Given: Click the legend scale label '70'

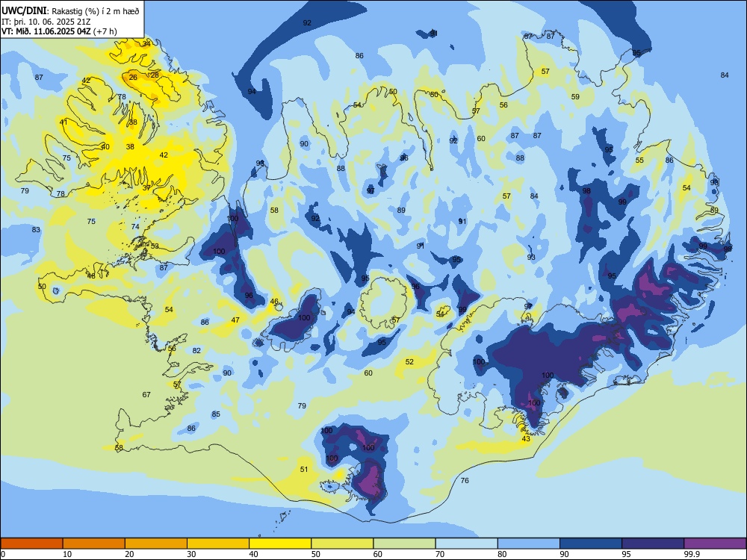Looking at the screenshot, I should [x=440, y=554].
